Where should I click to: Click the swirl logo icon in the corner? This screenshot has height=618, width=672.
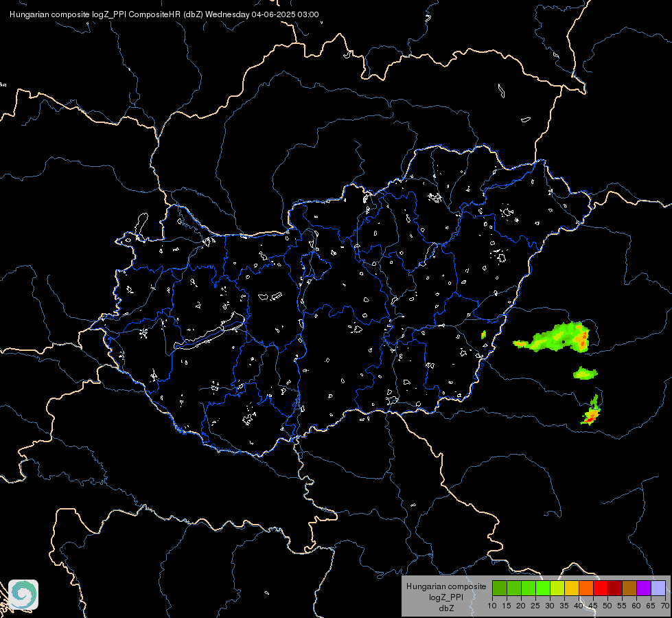23,595
